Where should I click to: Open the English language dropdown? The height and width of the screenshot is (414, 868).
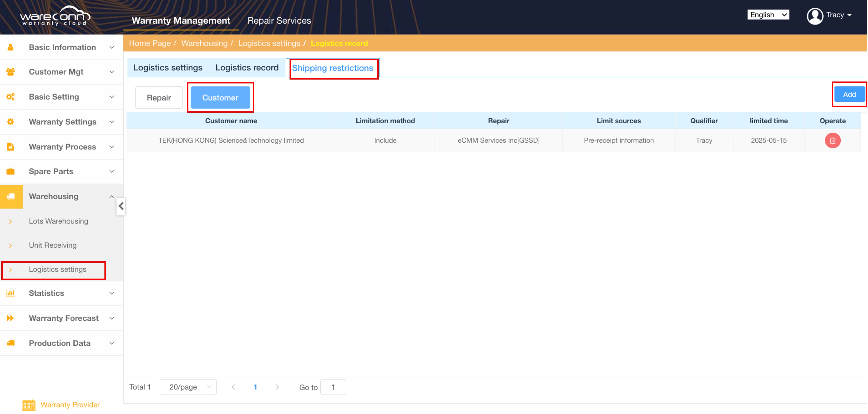tap(768, 15)
